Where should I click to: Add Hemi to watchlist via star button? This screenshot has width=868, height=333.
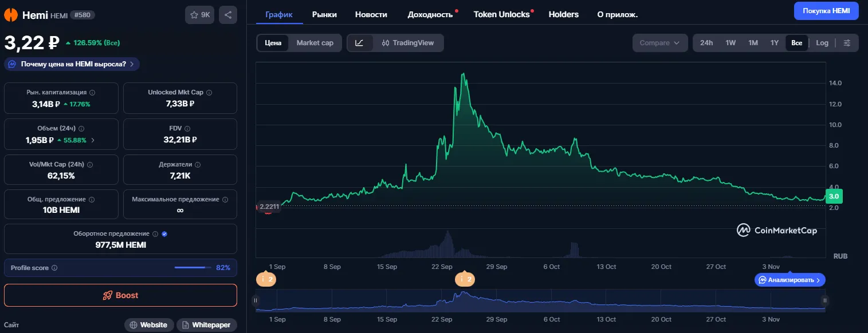pos(199,15)
